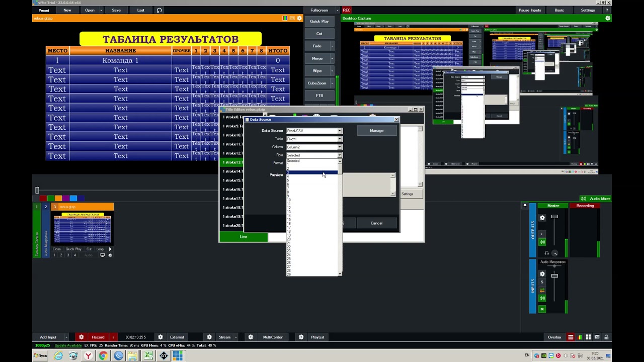Click the FTB button
Screen dimensions: 644x362
[319, 96]
